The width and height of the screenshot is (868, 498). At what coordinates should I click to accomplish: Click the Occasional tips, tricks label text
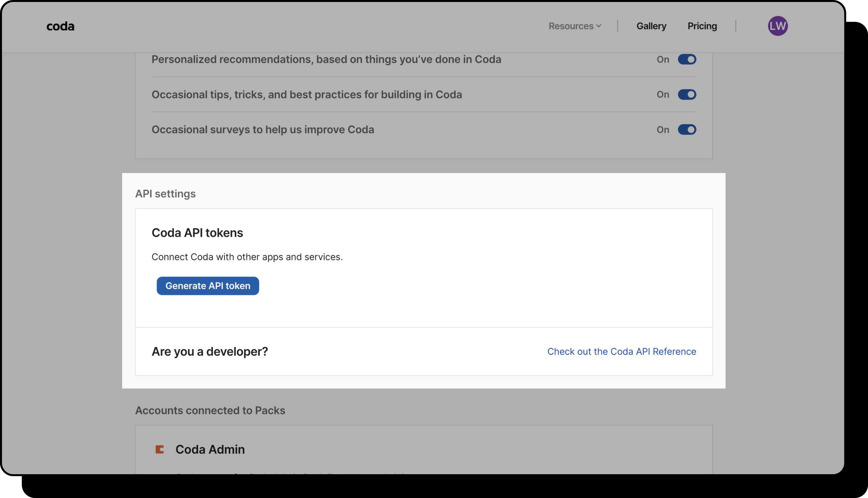(x=306, y=94)
